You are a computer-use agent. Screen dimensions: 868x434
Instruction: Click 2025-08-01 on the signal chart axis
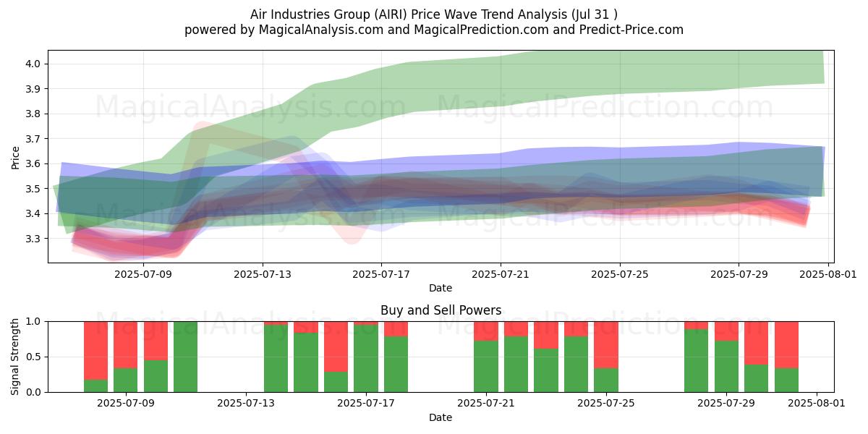pos(816,404)
